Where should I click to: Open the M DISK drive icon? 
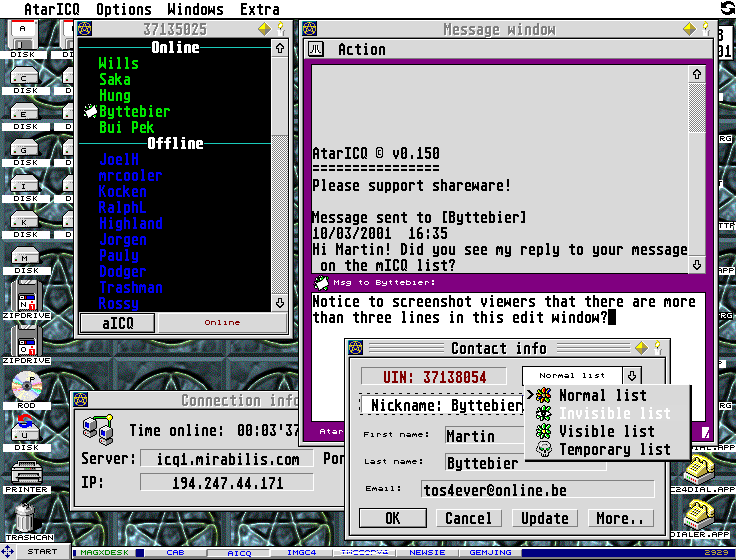pos(26,261)
